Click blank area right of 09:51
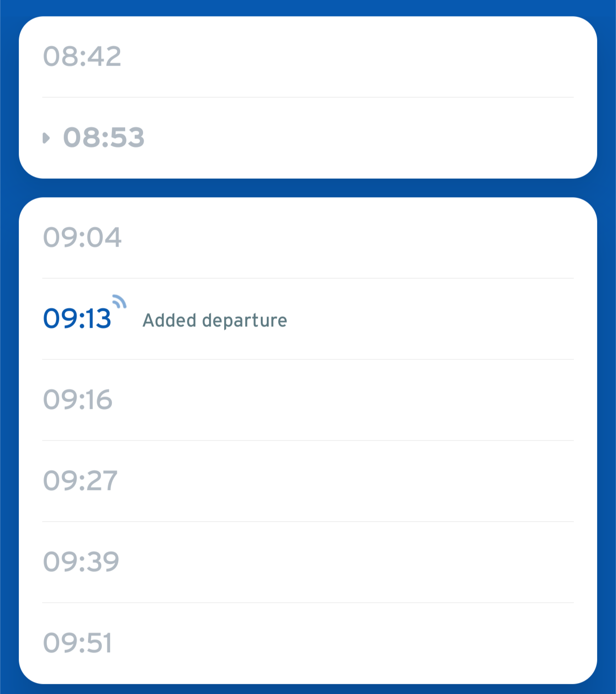 [x=344, y=643]
